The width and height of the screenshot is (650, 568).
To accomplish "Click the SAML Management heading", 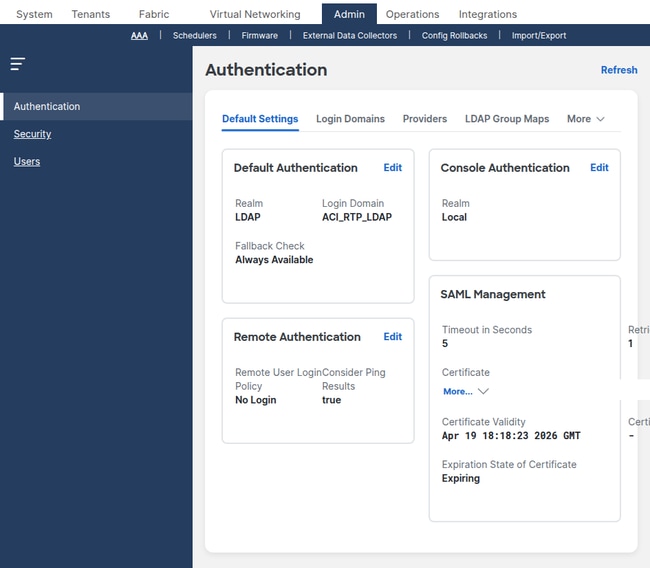I will coord(493,294).
